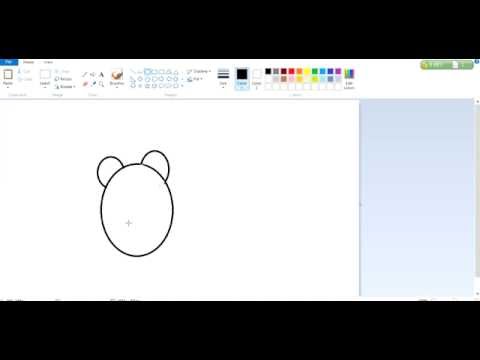Pick the dark red color swatch

284,71
